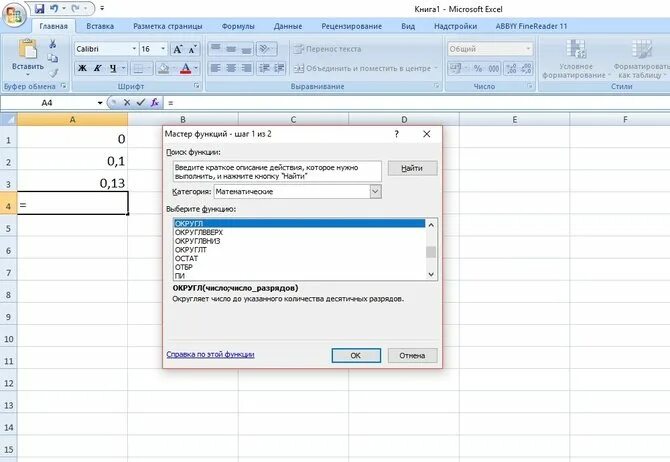
Task: Decrease decimal places icon
Action: [x=526, y=68]
